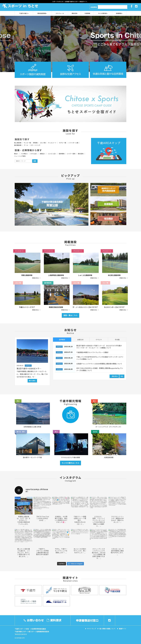Viewport: 141px width, 644px height.
Task: Click 詳細を見る under 上長都明星公園庭球場
Action: [x=65, y=278]
